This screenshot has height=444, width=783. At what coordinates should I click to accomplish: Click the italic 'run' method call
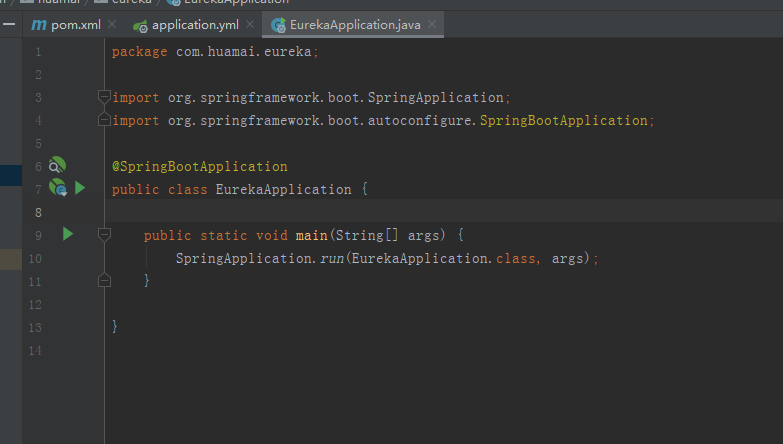pyautogui.click(x=332, y=258)
